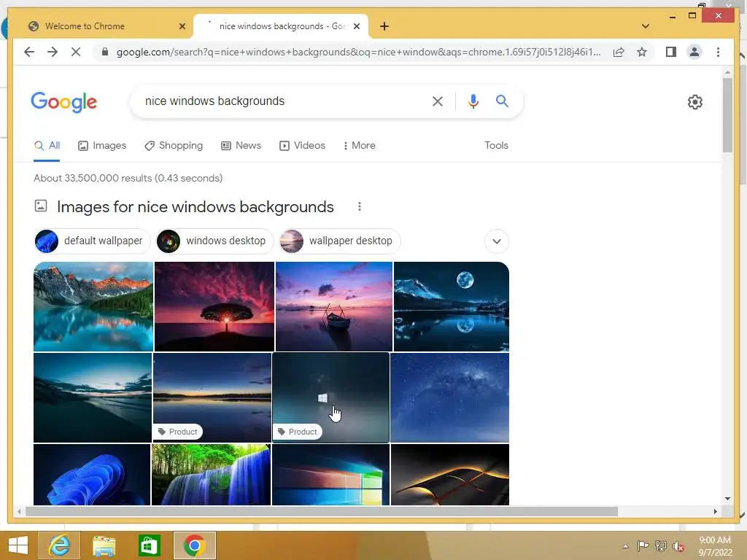Open colorful Windows 10 logo thumbnail
The height and width of the screenshot is (560, 747).
coord(330,474)
